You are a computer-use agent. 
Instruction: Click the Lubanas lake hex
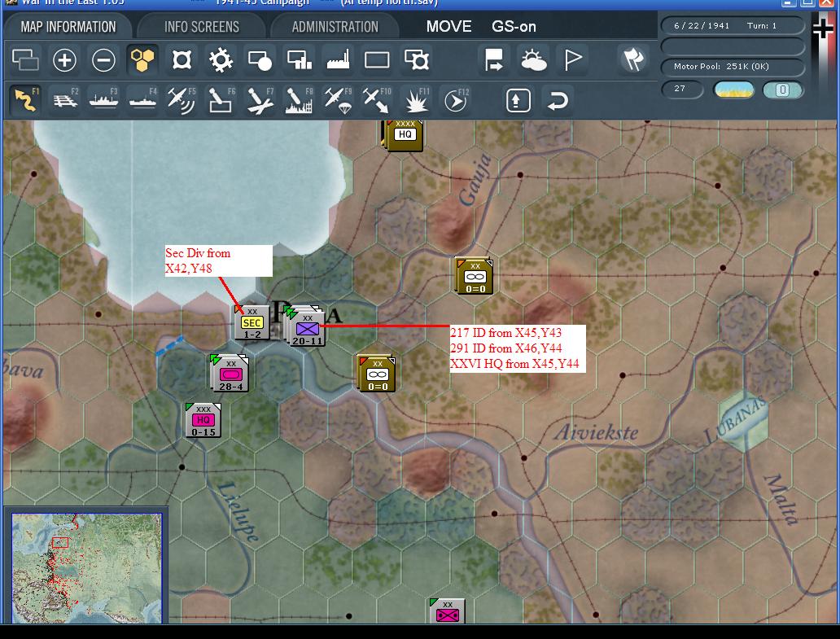tap(744, 421)
